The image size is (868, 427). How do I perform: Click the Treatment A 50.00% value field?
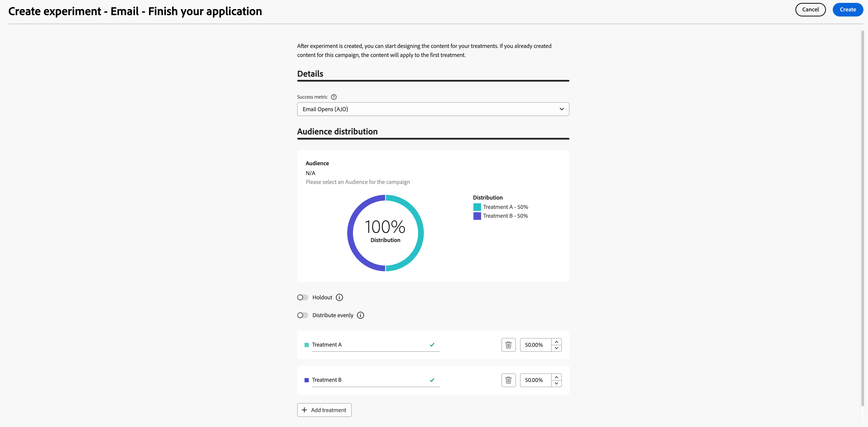coord(536,345)
